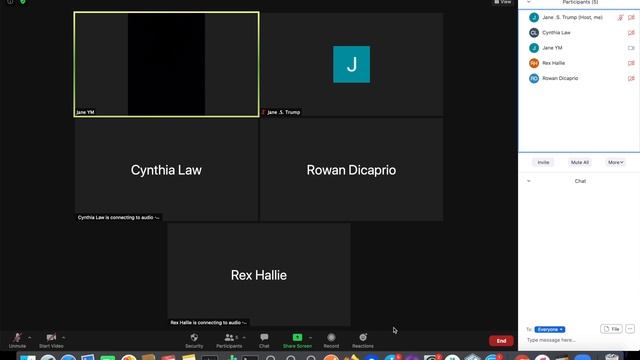End the meeting with red End button
This screenshot has width=640, height=360.
(501, 341)
